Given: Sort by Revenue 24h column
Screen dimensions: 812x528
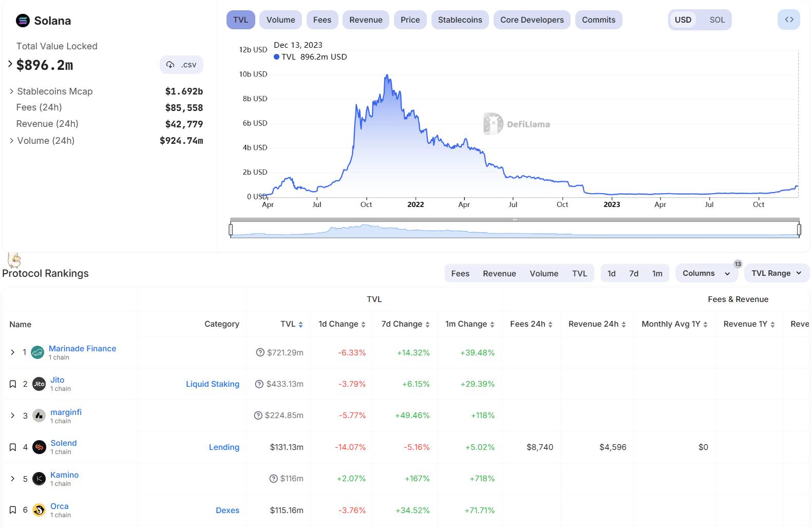Looking at the screenshot, I should click(624, 324).
